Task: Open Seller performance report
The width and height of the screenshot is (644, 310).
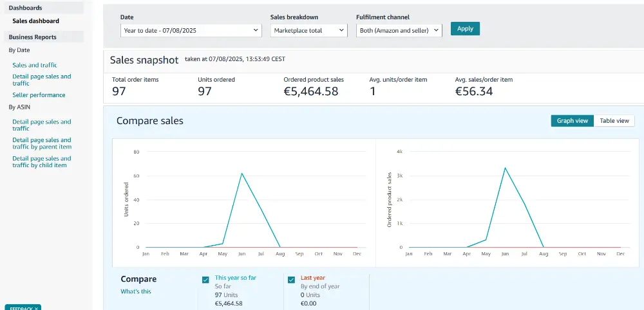Action: point(39,95)
